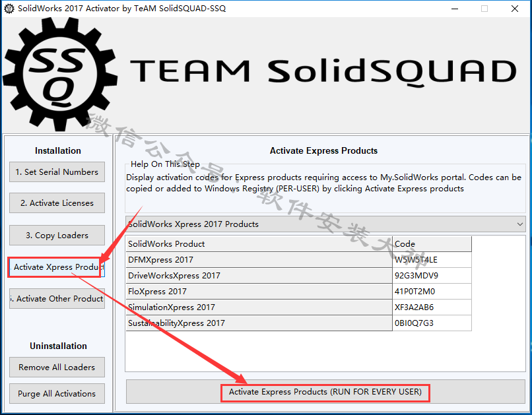Open step 2. Activate Licenses
The width and height of the screenshot is (532, 415).
[57, 203]
